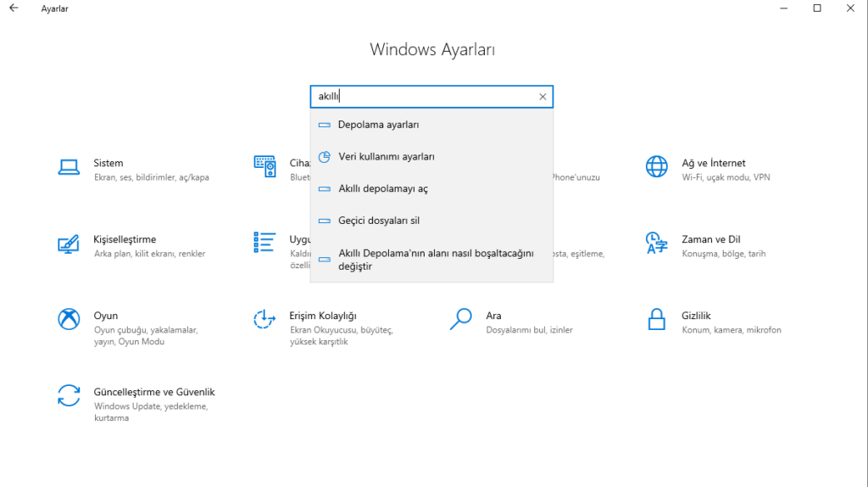
Task: Clear the search box with X
Action: 542,97
